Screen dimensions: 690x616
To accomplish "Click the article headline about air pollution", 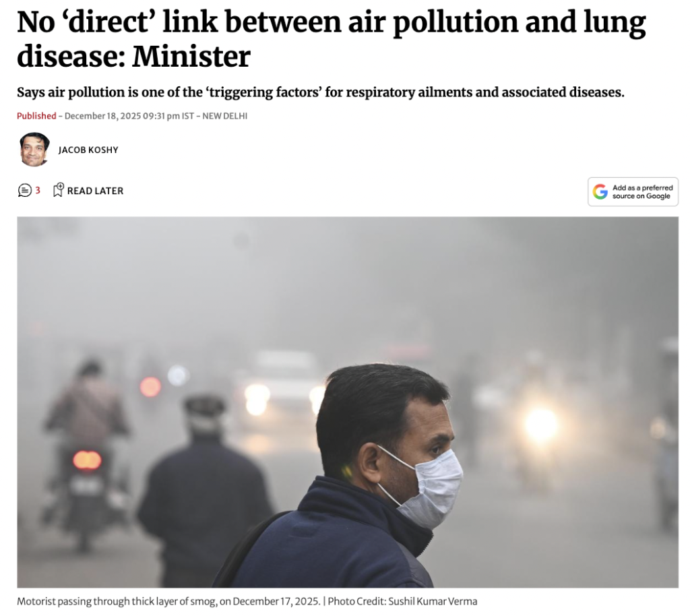I will tap(332, 38).
